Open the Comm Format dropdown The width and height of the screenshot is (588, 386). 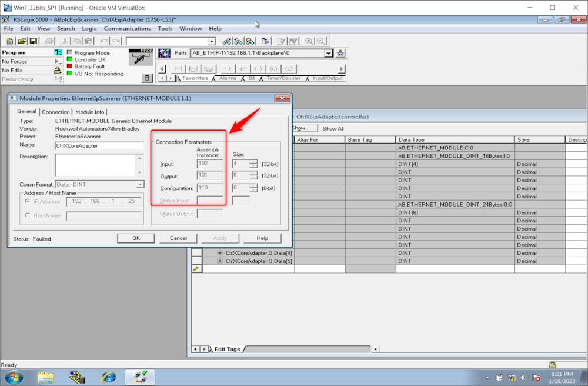pos(139,185)
